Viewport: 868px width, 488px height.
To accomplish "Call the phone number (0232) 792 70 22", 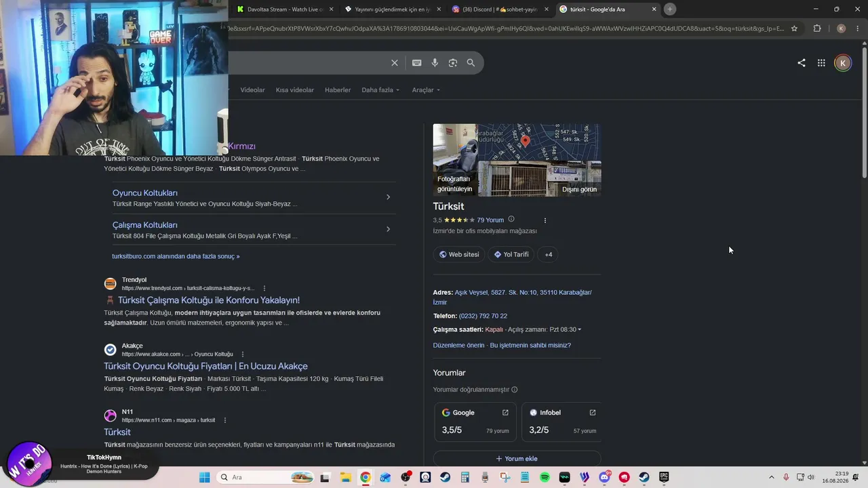I will click(x=483, y=316).
